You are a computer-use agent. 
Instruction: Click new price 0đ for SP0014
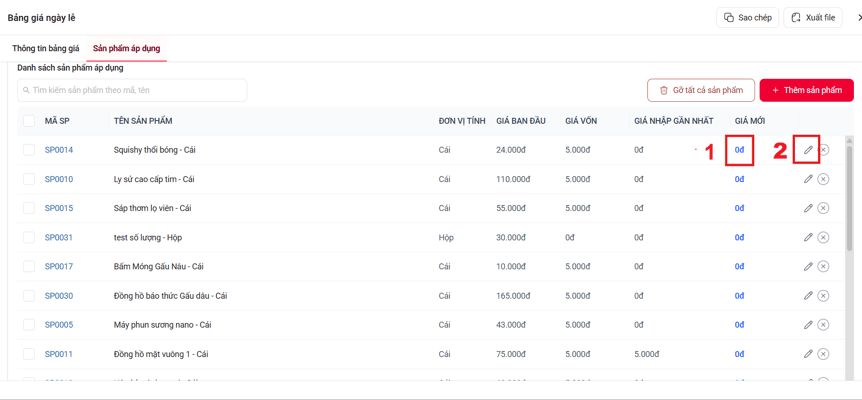[x=739, y=149]
